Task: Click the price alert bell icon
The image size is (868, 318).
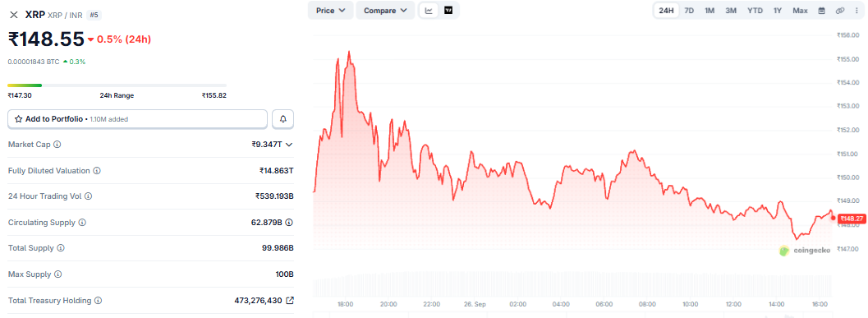Action: [x=282, y=119]
